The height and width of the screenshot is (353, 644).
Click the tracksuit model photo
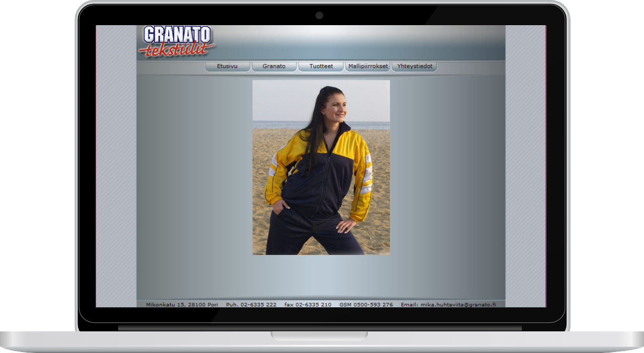tap(321, 167)
